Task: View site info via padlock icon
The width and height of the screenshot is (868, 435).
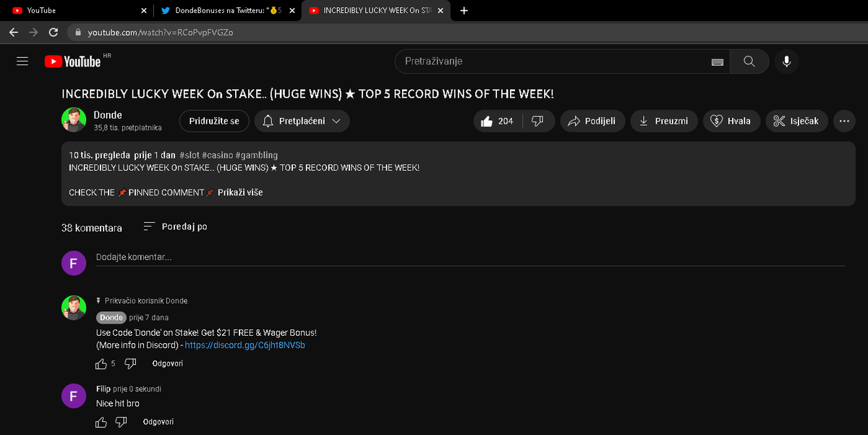Action: [x=77, y=33]
